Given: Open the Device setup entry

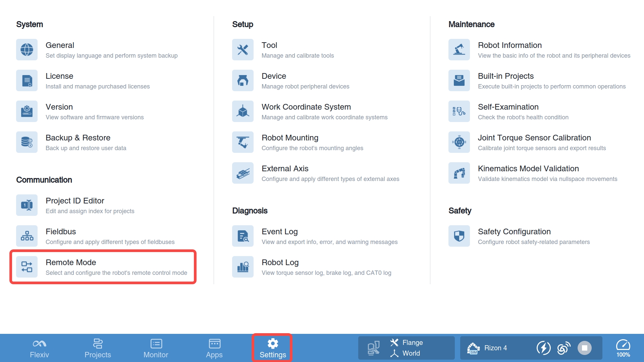Looking at the screenshot, I should click(x=291, y=80).
